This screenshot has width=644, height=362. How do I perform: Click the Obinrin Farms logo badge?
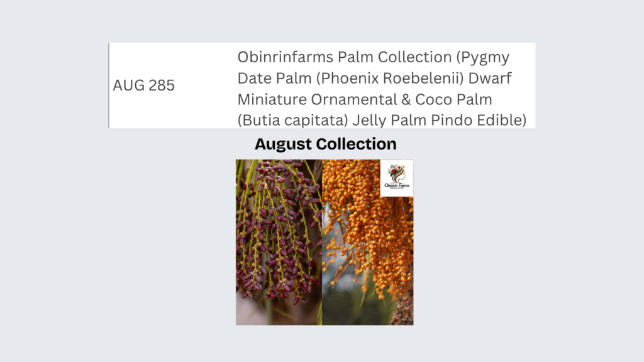pyautogui.click(x=396, y=178)
